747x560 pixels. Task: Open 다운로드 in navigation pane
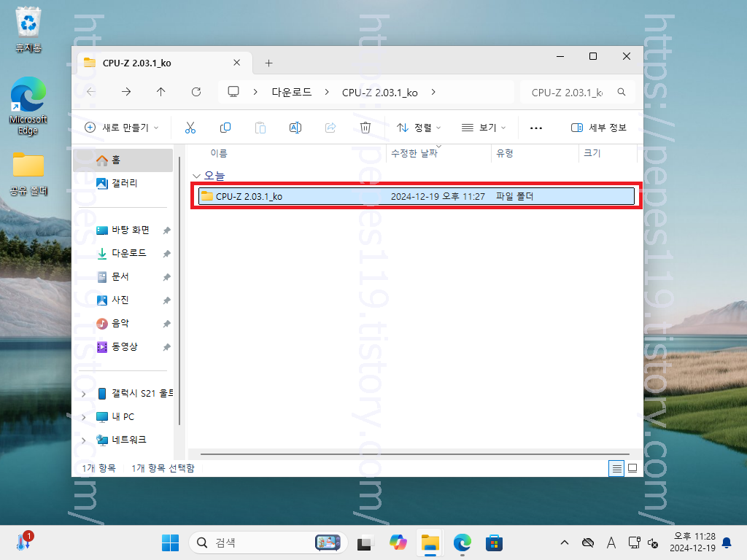coord(123,253)
